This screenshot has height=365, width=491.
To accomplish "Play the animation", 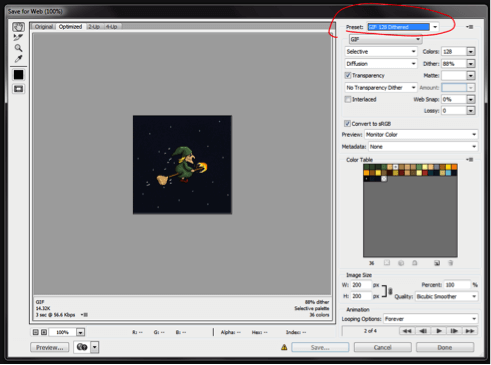I will coord(439,331).
